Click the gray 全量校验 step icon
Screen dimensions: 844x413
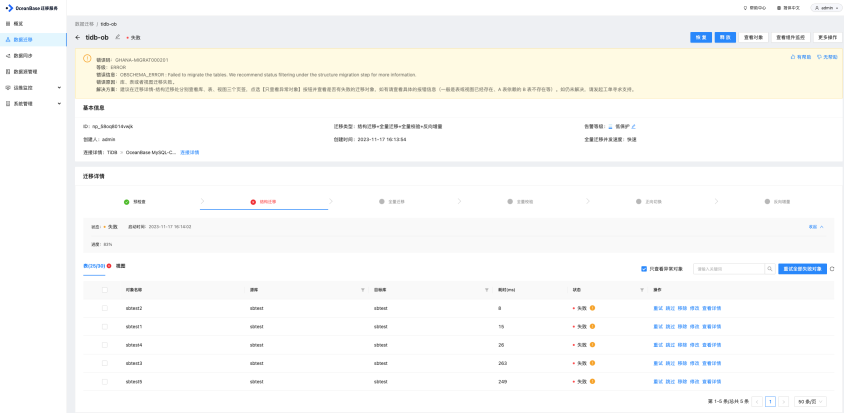click(x=510, y=201)
